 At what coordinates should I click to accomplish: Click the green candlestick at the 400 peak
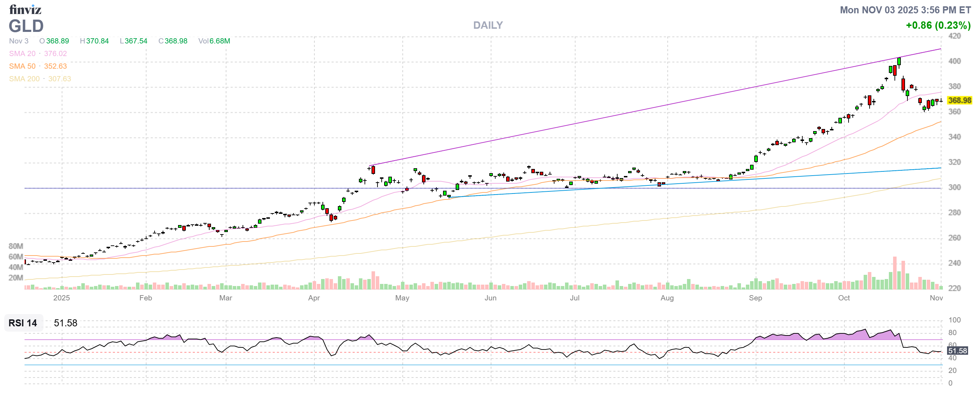click(x=899, y=62)
